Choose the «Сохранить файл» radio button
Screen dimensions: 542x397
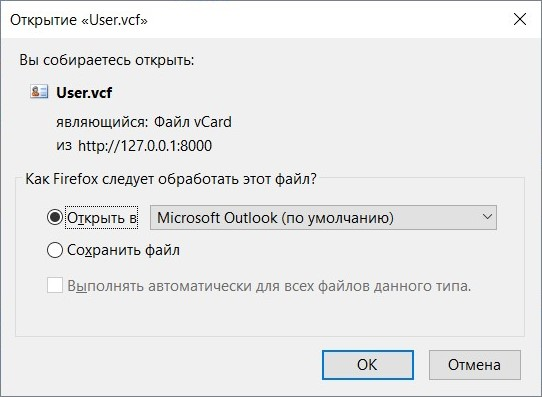(55, 250)
